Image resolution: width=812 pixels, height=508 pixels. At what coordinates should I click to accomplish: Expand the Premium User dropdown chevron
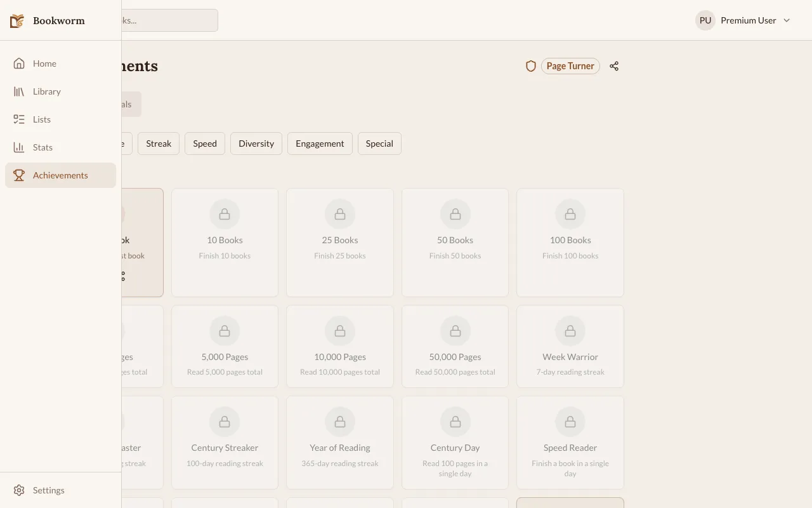[787, 20]
